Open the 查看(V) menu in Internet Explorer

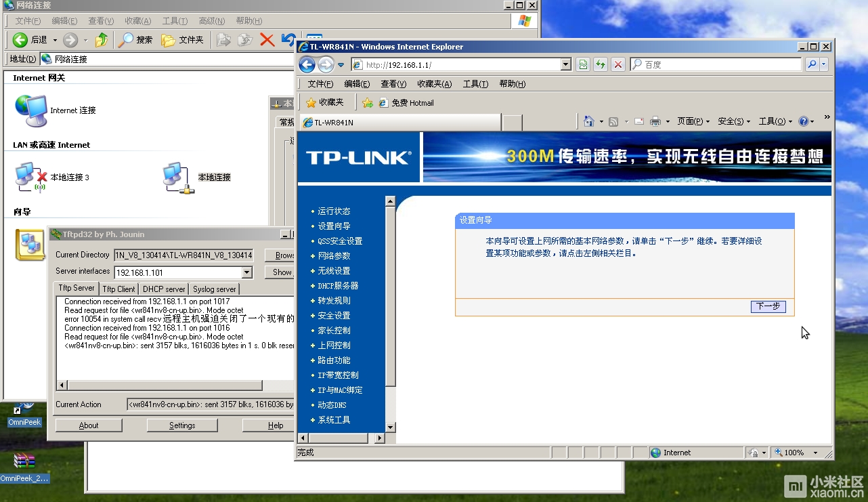coord(393,84)
